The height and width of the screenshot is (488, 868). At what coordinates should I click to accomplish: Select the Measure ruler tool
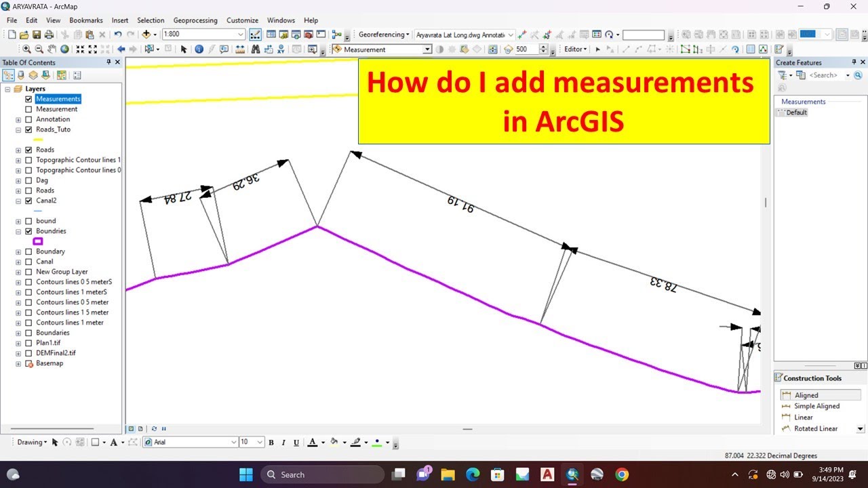240,49
